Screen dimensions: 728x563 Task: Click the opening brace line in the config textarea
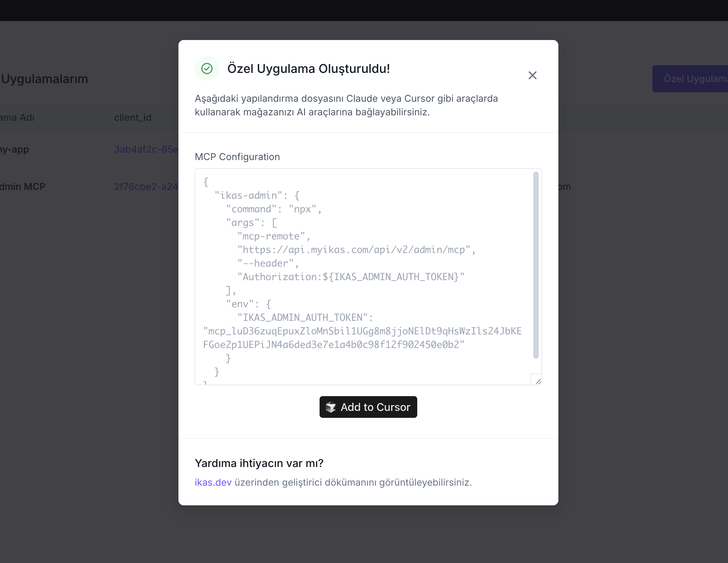pos(206,182)
